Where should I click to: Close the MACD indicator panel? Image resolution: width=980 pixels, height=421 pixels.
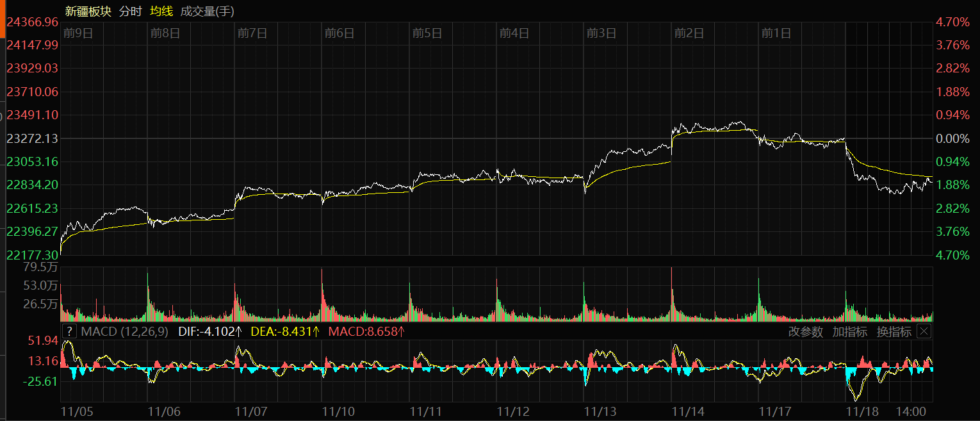[x=924, y=331]
